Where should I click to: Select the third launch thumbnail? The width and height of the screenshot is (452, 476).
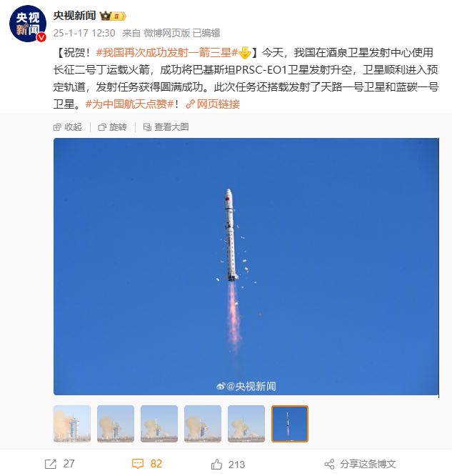click(x=159, y=424)
